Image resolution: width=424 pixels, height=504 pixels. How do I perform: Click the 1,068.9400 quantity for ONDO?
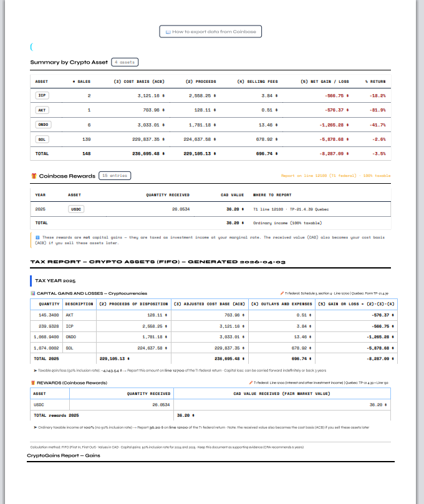click(x=46, y=337)
